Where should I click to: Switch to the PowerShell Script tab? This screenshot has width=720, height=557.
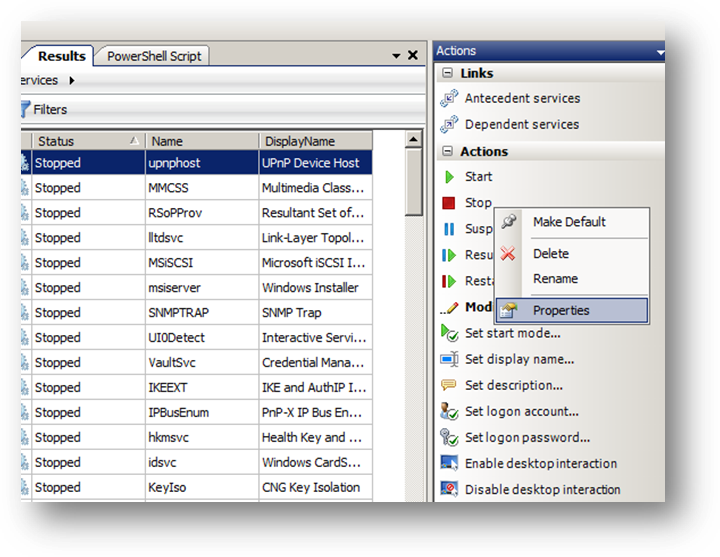click(154, 56)
